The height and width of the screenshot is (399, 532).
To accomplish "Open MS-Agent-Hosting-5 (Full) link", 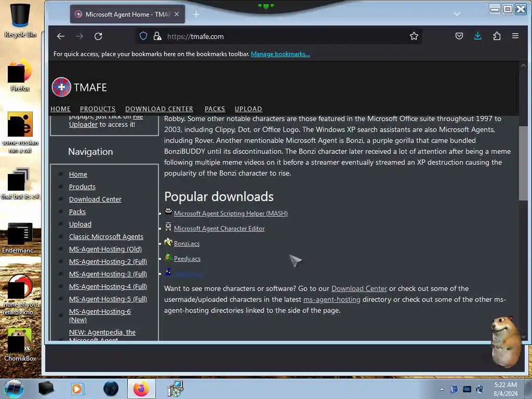I will (108, 299).
